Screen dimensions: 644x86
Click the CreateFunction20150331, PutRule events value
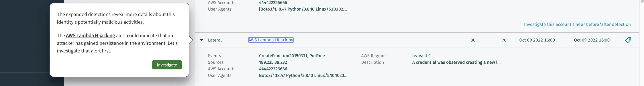point(292,56)
